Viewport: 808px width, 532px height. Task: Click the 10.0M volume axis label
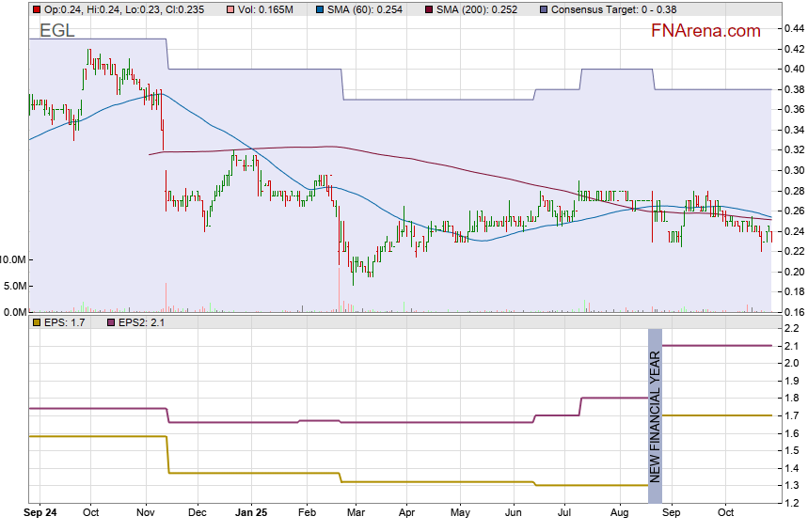pos(13,258)
